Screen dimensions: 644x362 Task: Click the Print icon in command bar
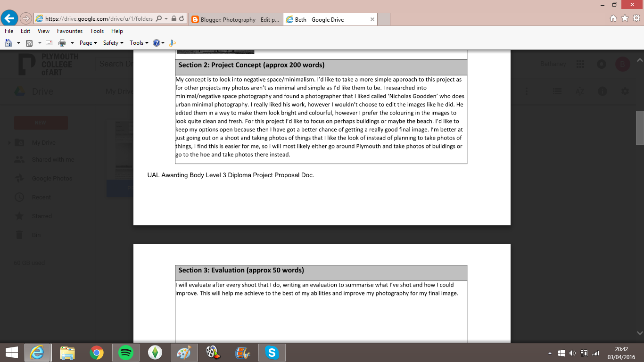62,43
